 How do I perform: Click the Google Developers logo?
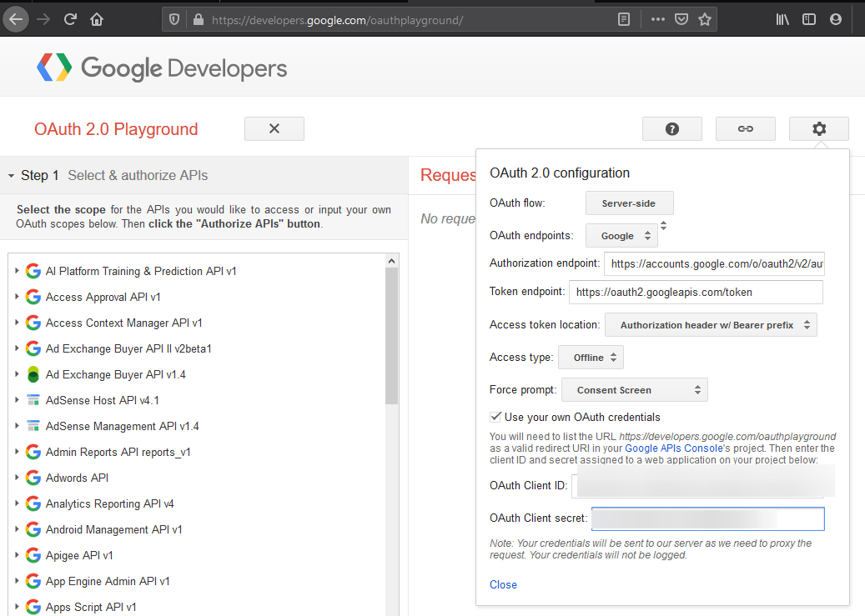tap(162, 68)
